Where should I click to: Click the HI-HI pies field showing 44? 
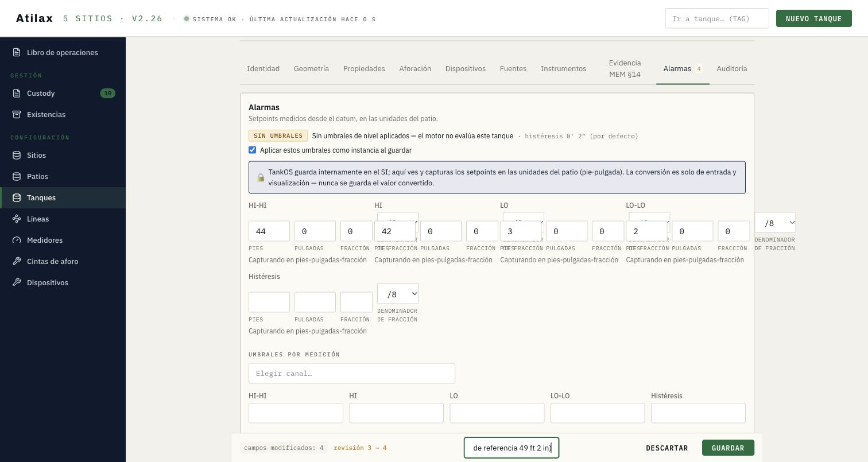(269, 231)
